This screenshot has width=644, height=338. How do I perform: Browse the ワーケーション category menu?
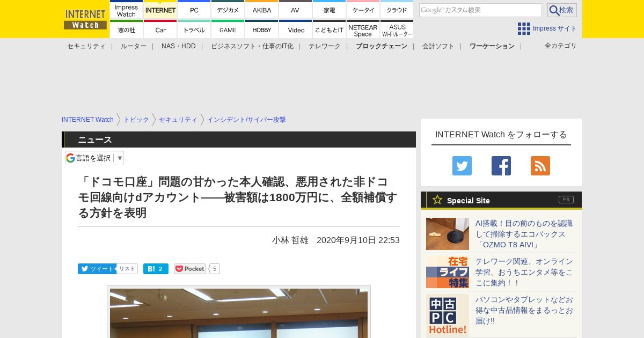[492, 46]
